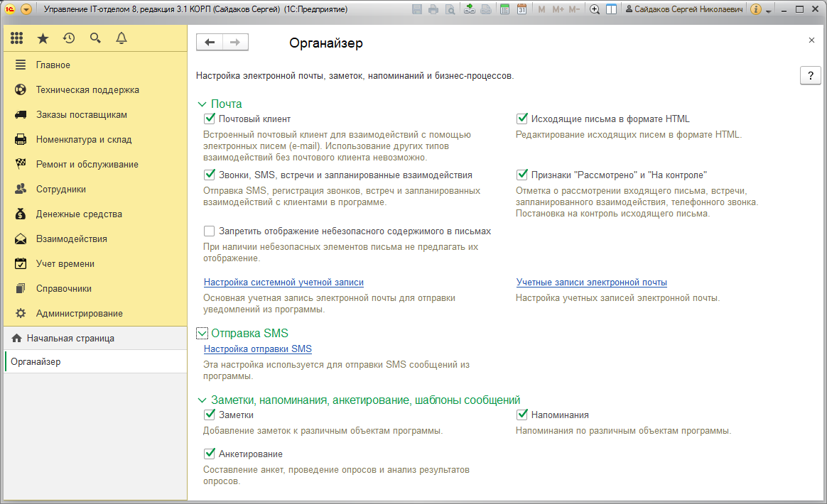Screen dimensions: 827x504
Task: Toggle Признаки "Рассмотрено" и "На контроле" checkbox
Action: [x=522, y=175]
